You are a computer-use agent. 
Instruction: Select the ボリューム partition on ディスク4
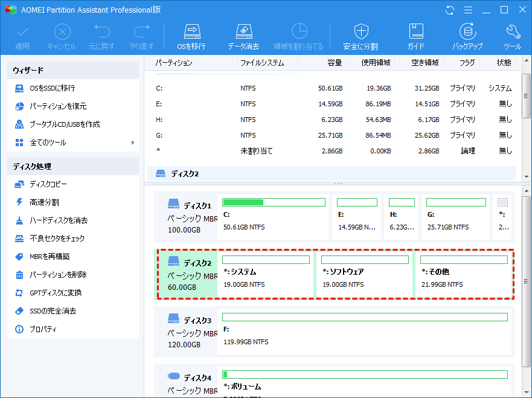[365, 382]
